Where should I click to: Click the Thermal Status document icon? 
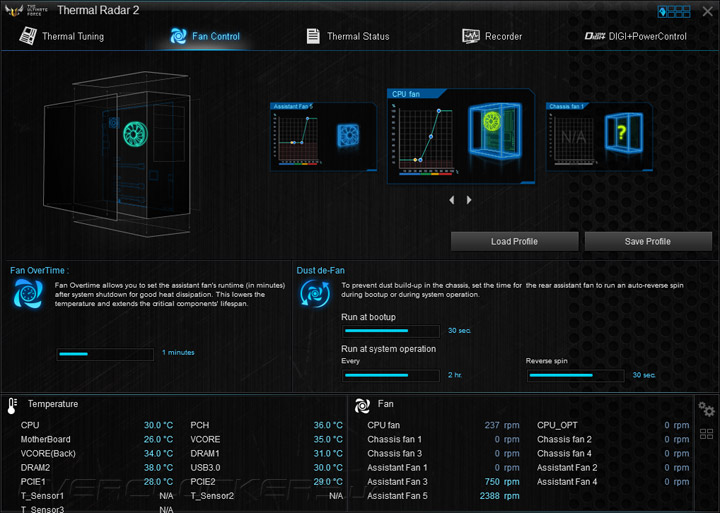point(313,36)
